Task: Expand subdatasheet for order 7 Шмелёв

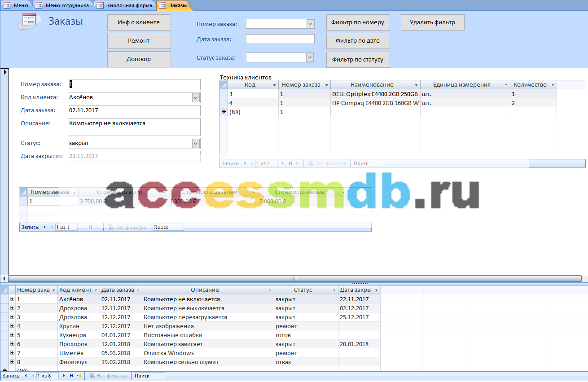Action: pos(12,353)
